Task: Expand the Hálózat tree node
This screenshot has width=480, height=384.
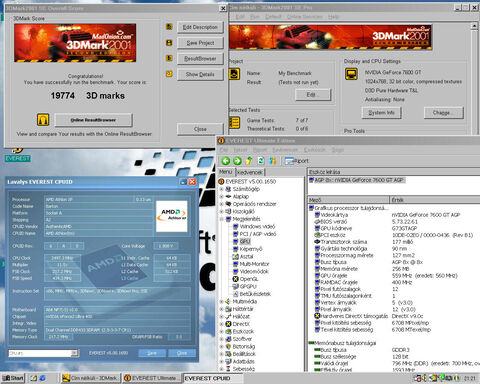Action: tap(221, 316)
